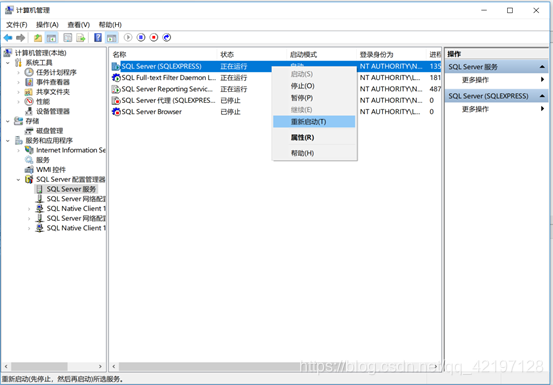The width and height of the screenshot is (553, 385).
Task: Collapse the 服务和应用程序 tree node
Action: 8,141
